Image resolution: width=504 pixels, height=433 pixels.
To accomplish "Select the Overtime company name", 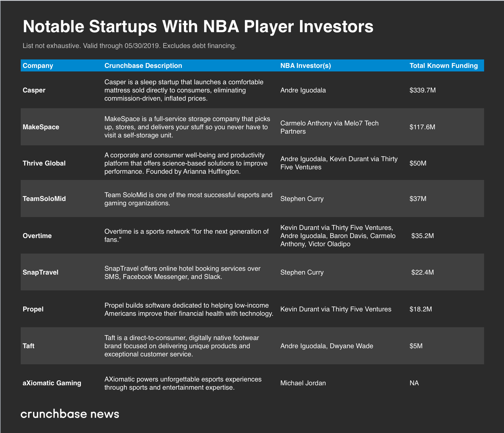I will [x=37, y=236].
